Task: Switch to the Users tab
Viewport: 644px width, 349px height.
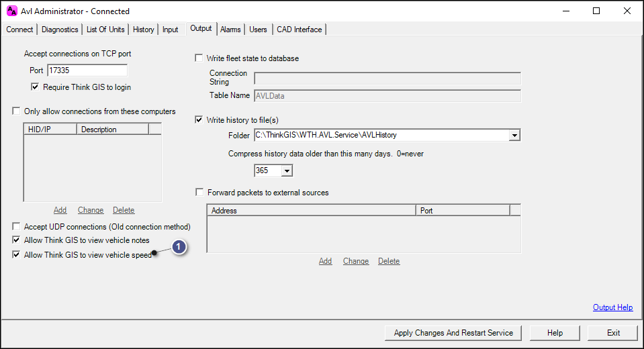Action: (258, 30)
